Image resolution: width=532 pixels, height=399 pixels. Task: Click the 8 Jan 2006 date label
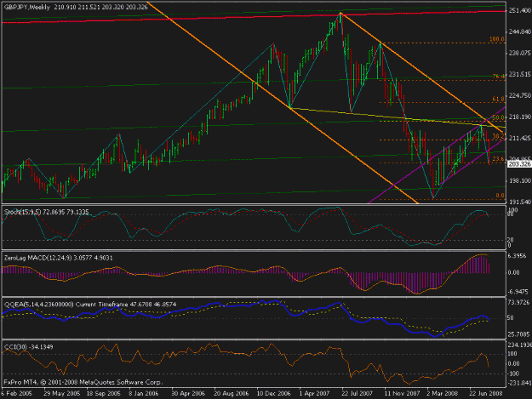click(144, 393)
